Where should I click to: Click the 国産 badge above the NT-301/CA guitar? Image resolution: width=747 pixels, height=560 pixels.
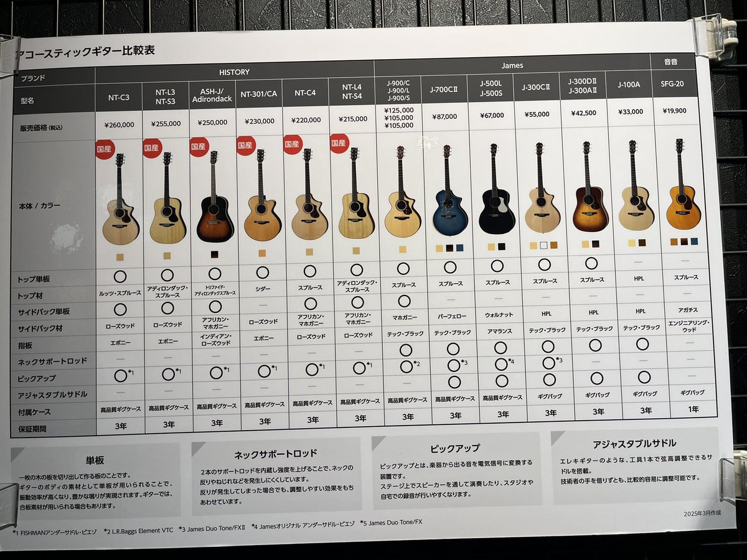[x=246, y=146]
